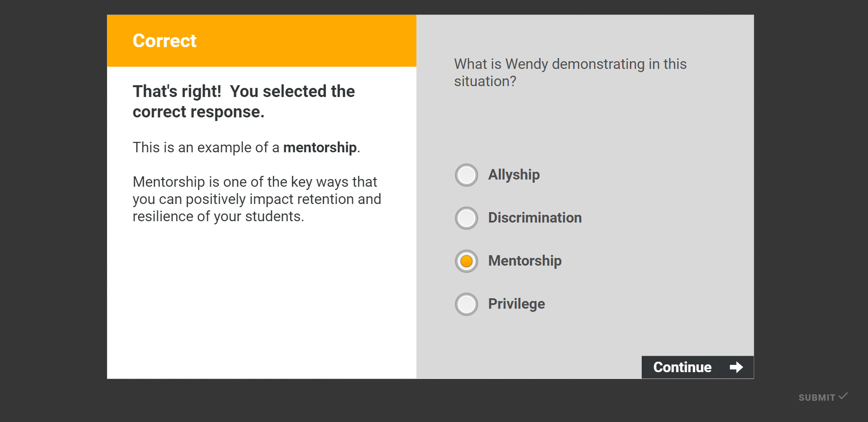Click the word "situation?" in the question
Screen dimensions: 868x422
tap(485, 82)
